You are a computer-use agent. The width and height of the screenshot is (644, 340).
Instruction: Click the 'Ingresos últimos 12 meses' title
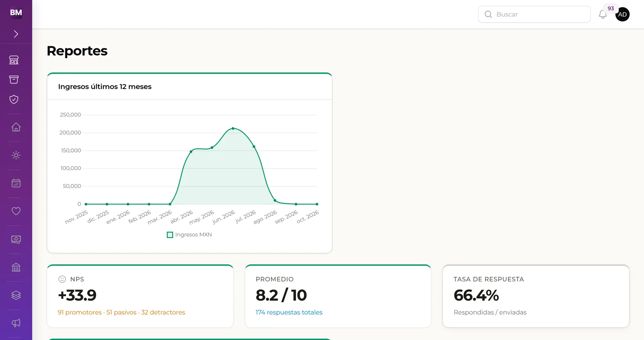click(105, 87)
